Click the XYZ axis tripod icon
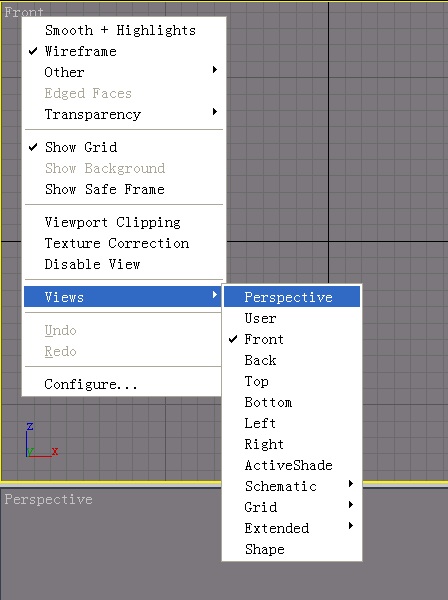 [x=42, y=440]
